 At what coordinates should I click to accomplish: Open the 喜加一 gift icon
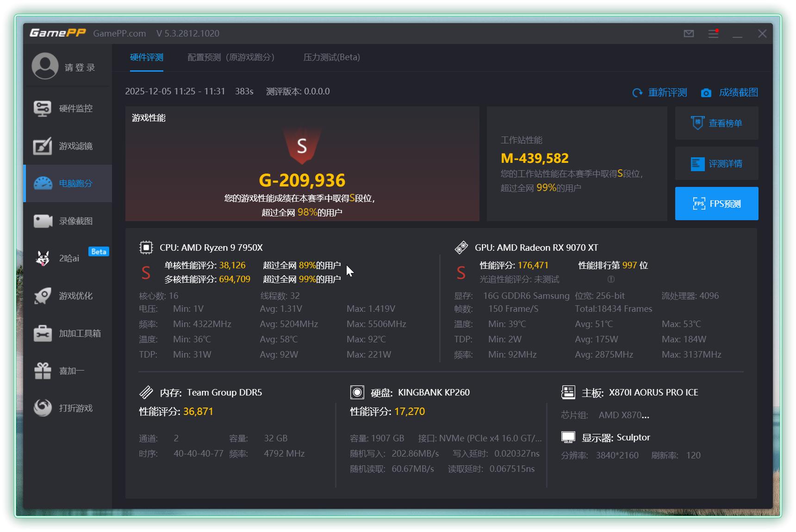coord(43,371)
